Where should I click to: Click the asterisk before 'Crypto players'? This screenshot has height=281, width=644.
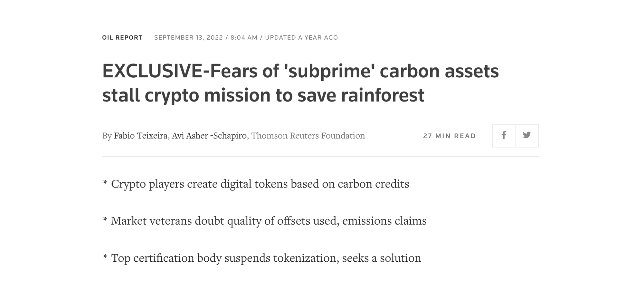tap(105, 183)
